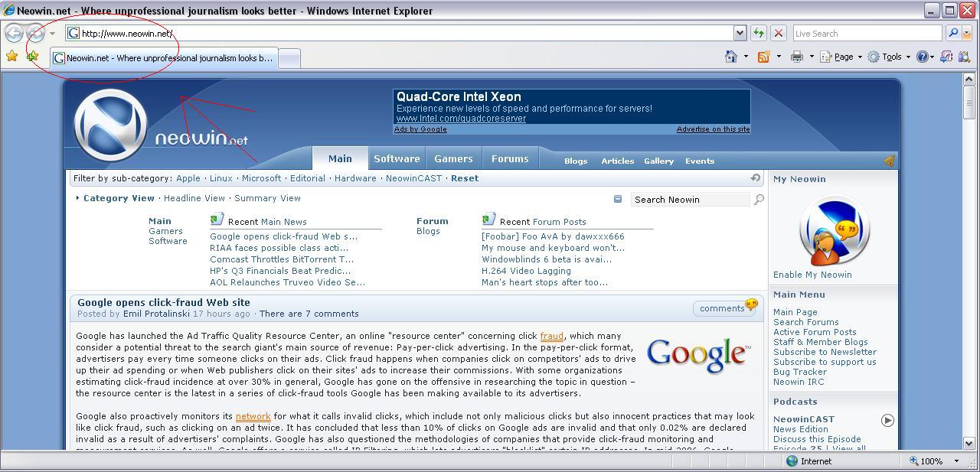Open the Events navigation link
This screenshot has height=472, width=980.
(700, 161)
